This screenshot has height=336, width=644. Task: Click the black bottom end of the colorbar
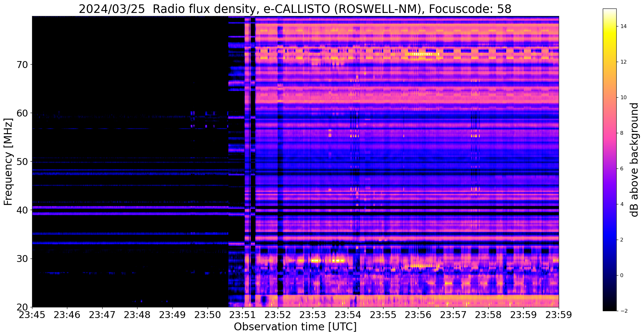[x=609, y=308]
